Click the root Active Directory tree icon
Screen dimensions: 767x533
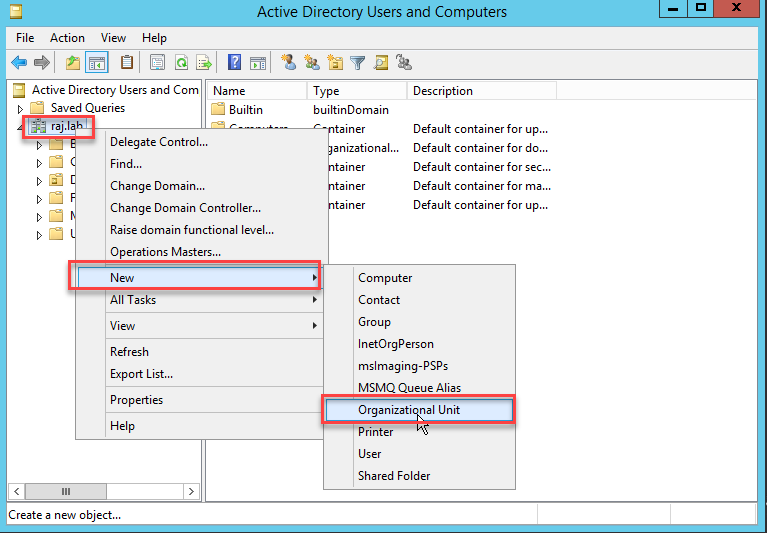coord(19,90)
